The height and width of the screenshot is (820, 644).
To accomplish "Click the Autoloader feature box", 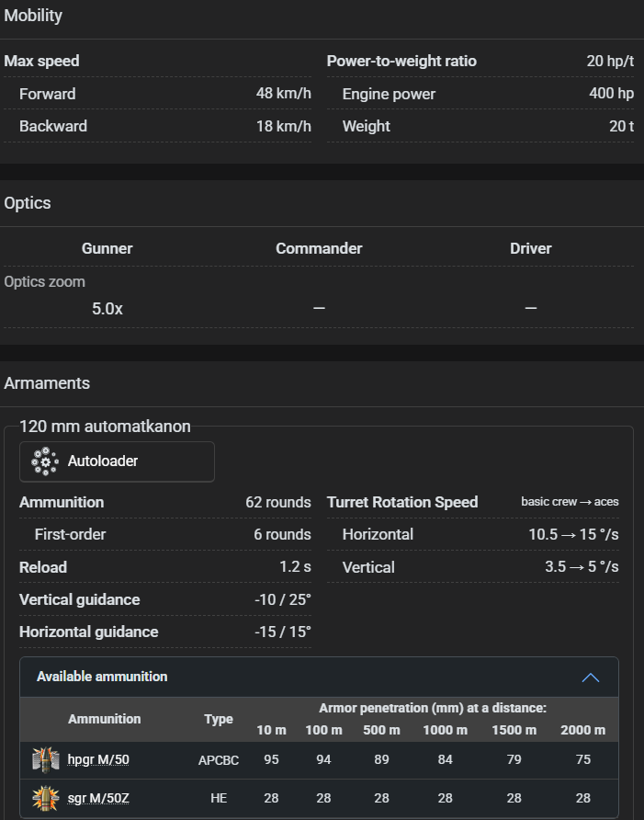I will click(x=117, y=461).
